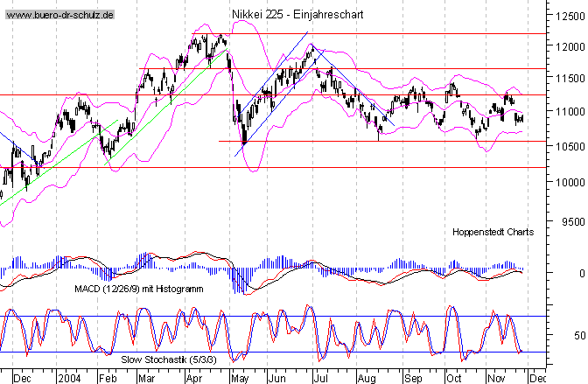588x384 pixels.
Task: Select the 9500 price axis label
Action: [566, 221]
